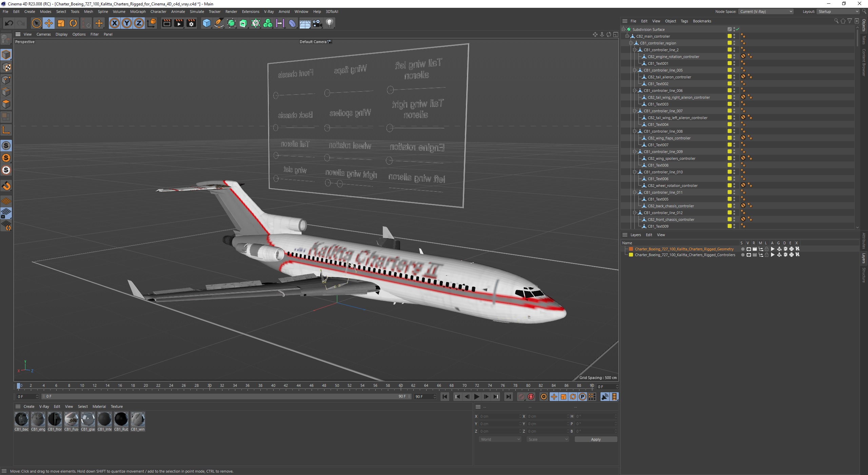This screenshot has width=868, height=475.
Task: Open the Simulate menu
Action: [x=197, y=12]
